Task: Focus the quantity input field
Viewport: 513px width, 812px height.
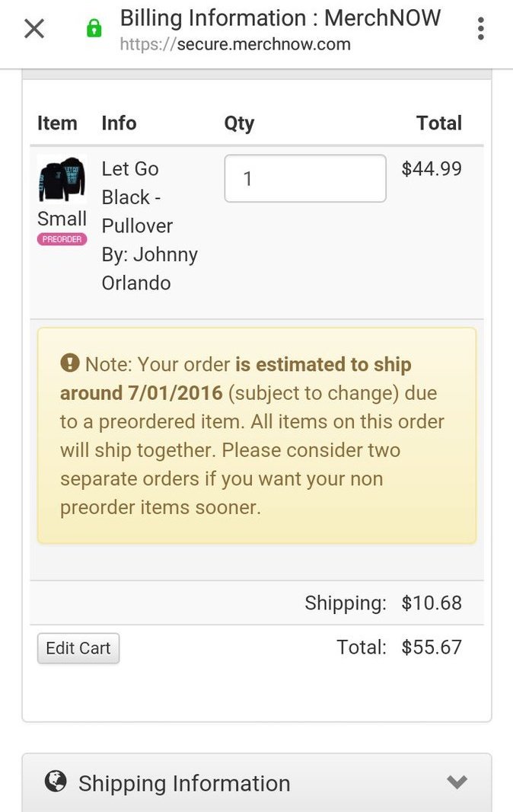Action: pos(305,178)
